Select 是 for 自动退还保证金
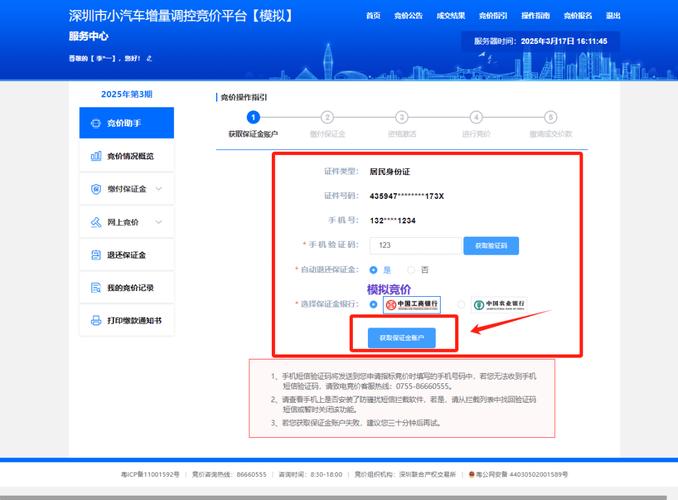Screen dimensions: 678x500 pyautogui.click(x=373, y=270)
